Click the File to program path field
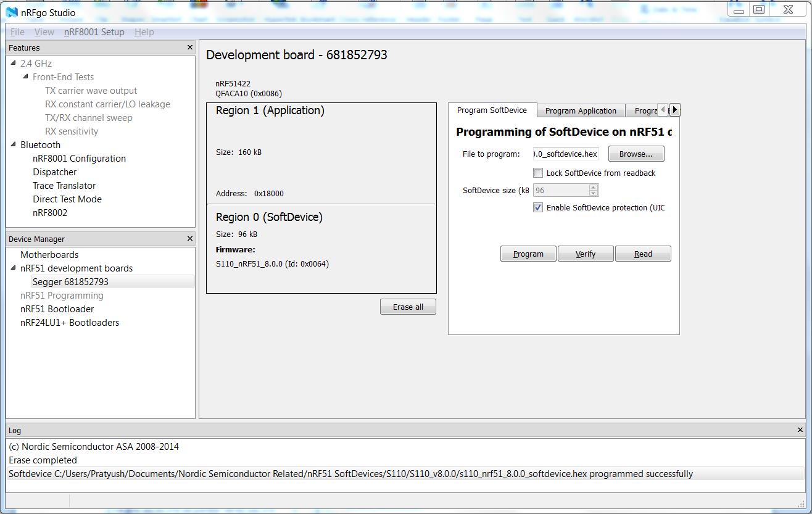This screenshot has height=514, width=812. coord(566,154)
